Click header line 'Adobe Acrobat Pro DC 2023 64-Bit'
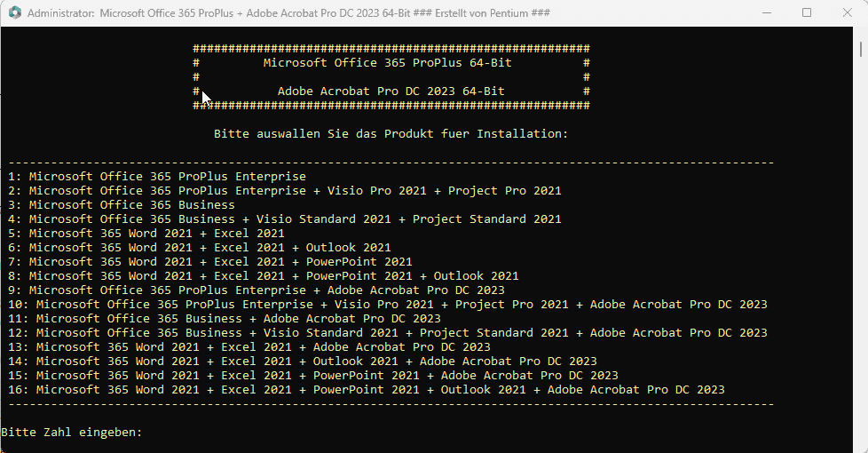This screenshot has height=453, width=868. [391, 91]
